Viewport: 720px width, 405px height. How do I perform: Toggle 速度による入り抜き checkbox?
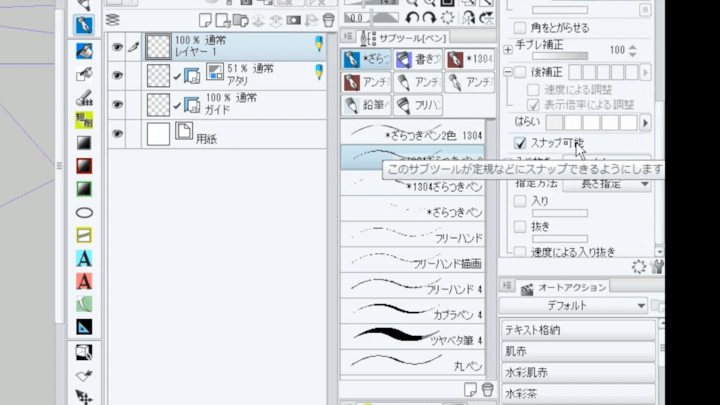coord(520,252)
